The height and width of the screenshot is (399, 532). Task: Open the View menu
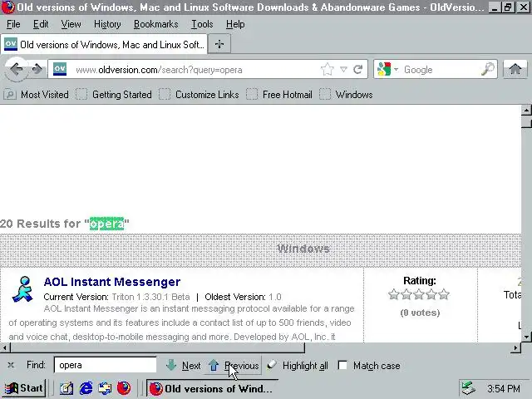[x=71, y=24]
